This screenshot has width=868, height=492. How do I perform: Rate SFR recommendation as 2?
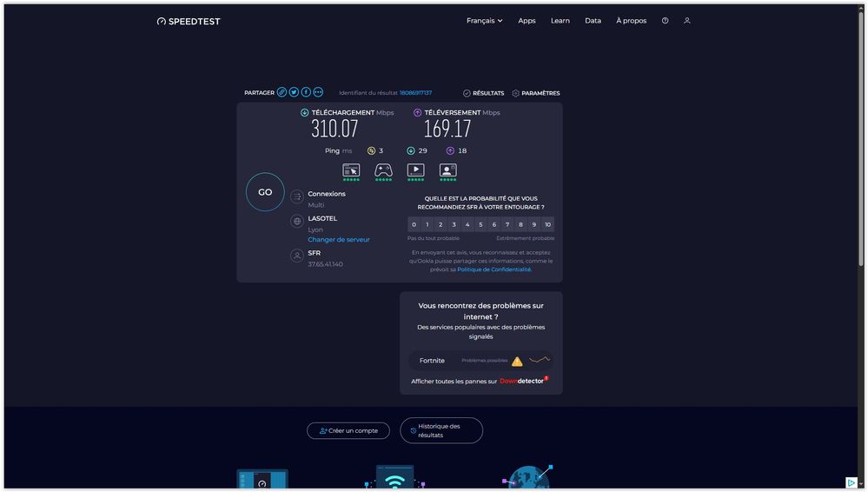441,224
